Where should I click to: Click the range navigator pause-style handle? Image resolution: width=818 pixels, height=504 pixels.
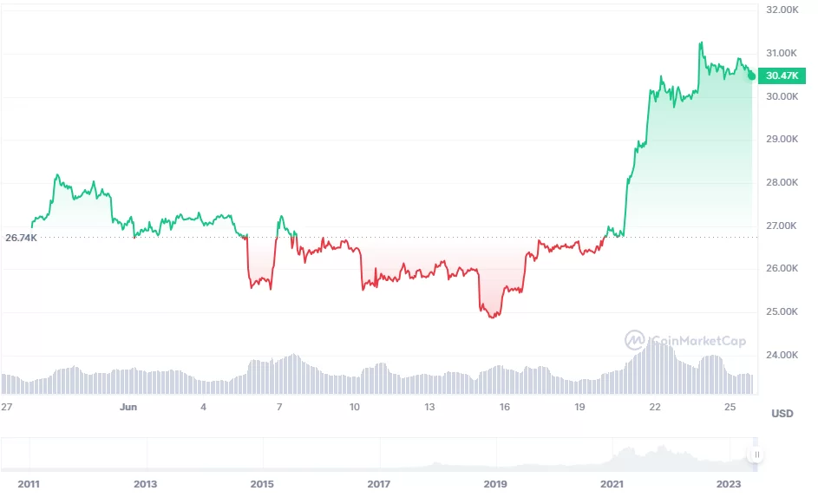(x=757, y=455)
